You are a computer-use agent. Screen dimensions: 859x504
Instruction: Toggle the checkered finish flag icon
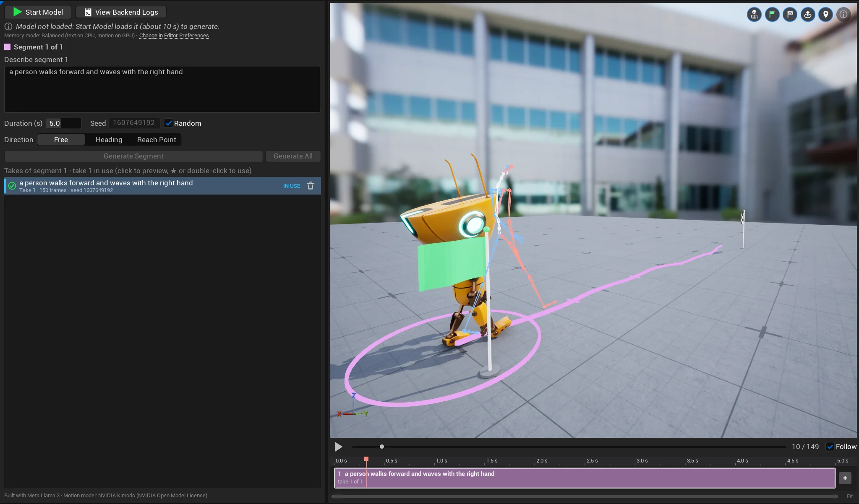790,15
